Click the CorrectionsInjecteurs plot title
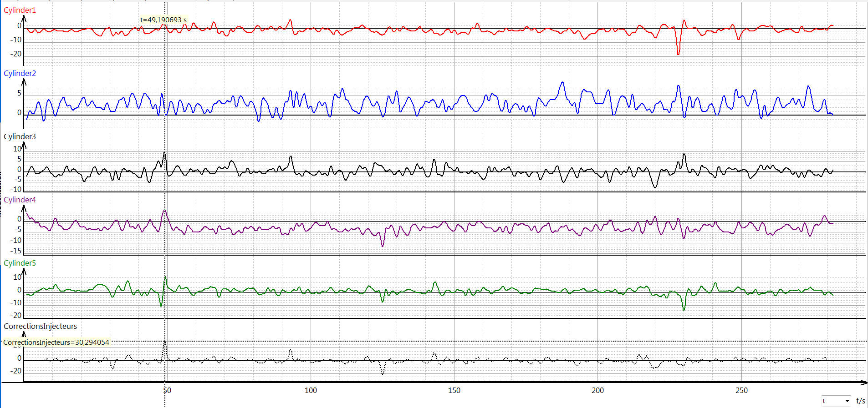Image resolution: width=868 pixels, height=408 pixels. pos(40,326)
